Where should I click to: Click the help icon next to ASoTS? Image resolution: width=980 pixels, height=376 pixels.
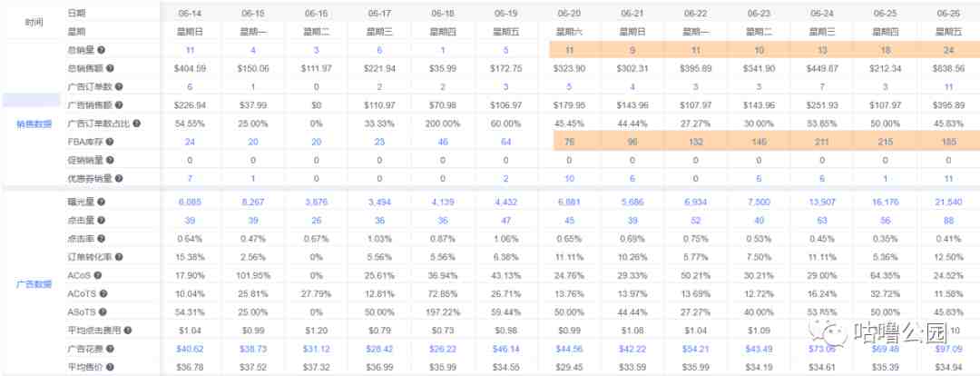coord(103,311)
